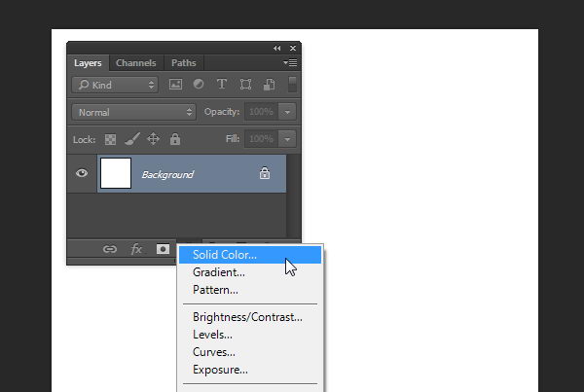
Task: Filter layers by smart object type
Action: (x=269, y=84)
